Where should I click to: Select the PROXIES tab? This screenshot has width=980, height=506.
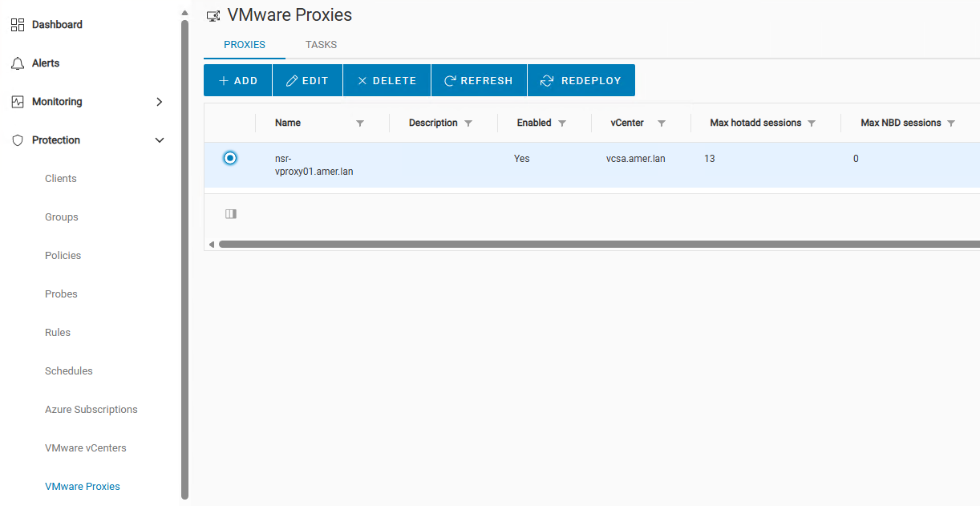point(244,45)
